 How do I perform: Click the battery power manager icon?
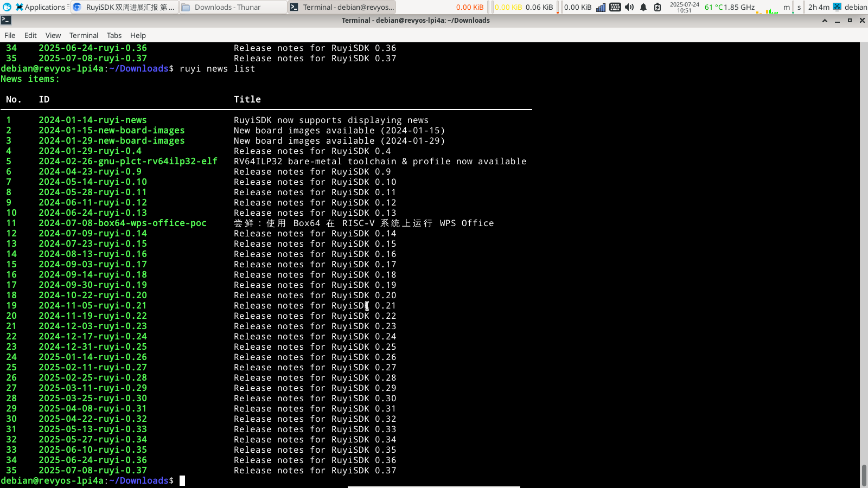coord(658,7)
